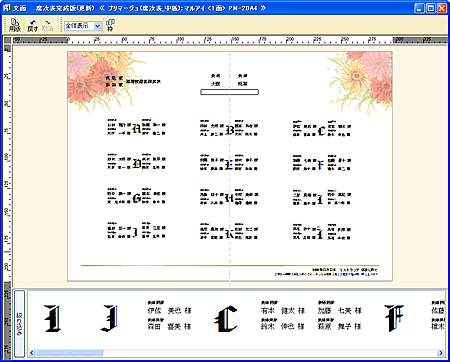Select the gothic letter J thumbnail
Viewport: 450px width, 362px height.
(109, 318)
